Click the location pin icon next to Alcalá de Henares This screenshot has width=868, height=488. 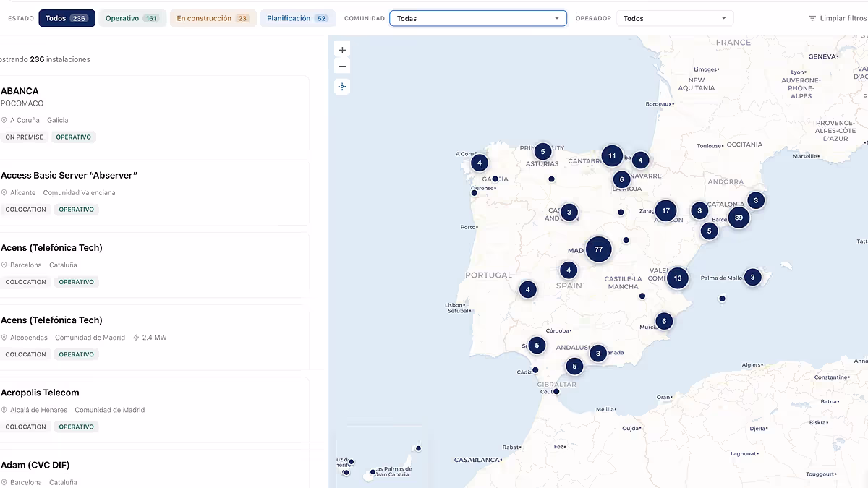[x=4, y=410]
